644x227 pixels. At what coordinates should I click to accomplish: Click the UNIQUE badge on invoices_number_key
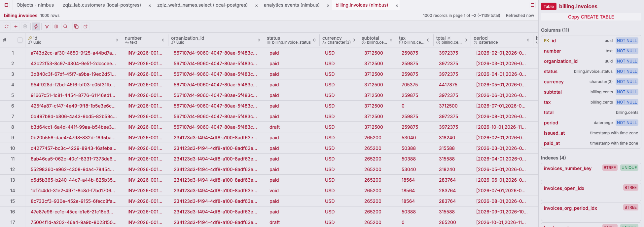click(x=629, y=168)
